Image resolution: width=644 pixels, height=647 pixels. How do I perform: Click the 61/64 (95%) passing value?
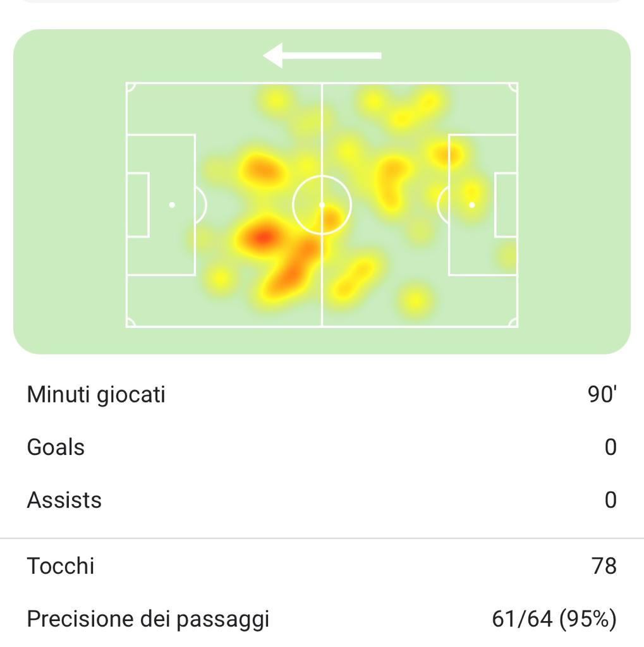pyautogui.click(x=554, y=619)
